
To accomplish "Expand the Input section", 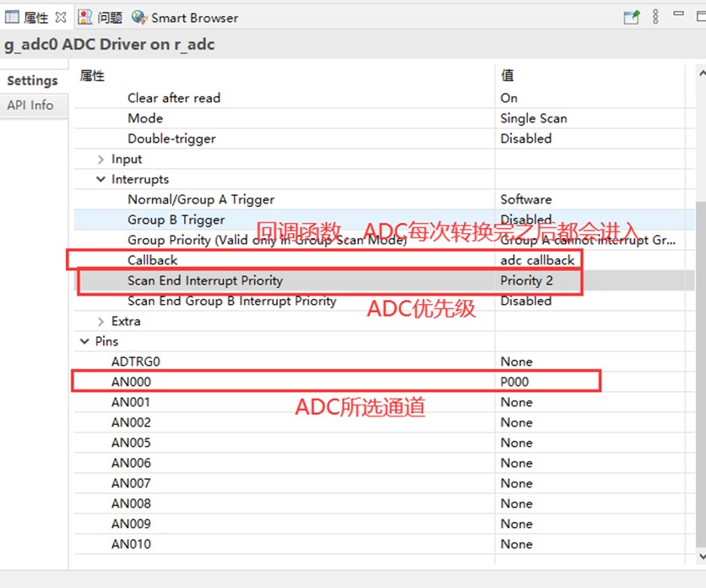I will click(x=100, y=160).
